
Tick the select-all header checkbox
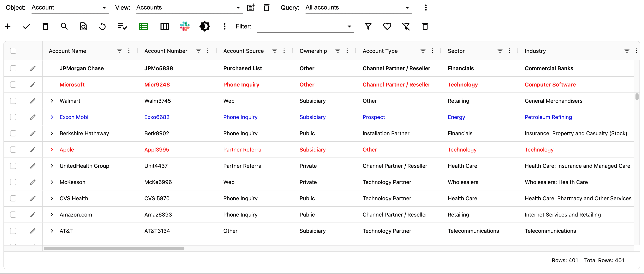pos(13,51)
